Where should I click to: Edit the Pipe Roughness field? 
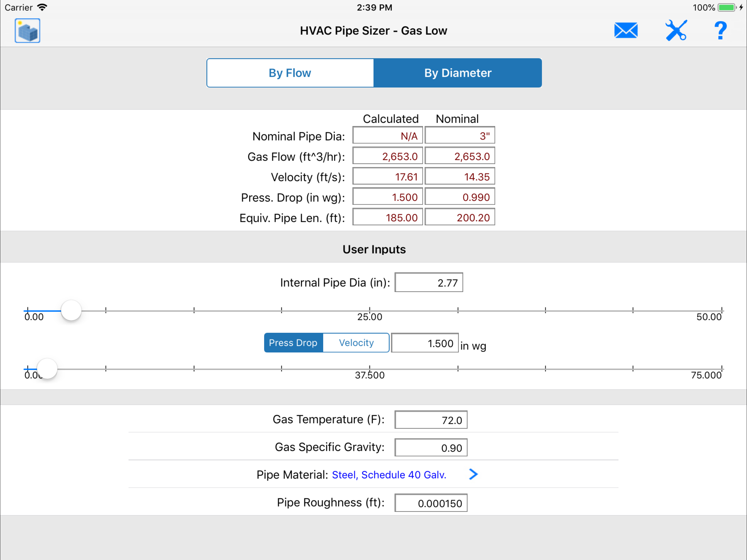click(x=431, y=503)
